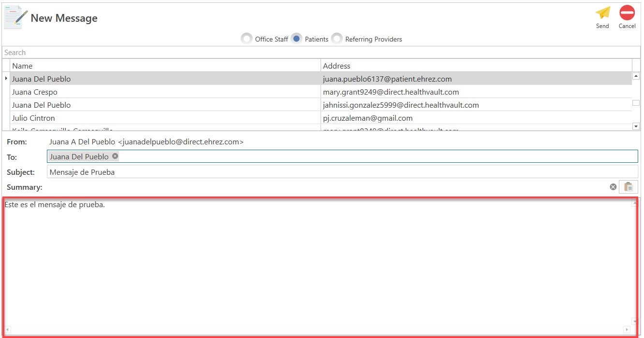
Task: Cancel the new message
Action: tap(627, 13)
